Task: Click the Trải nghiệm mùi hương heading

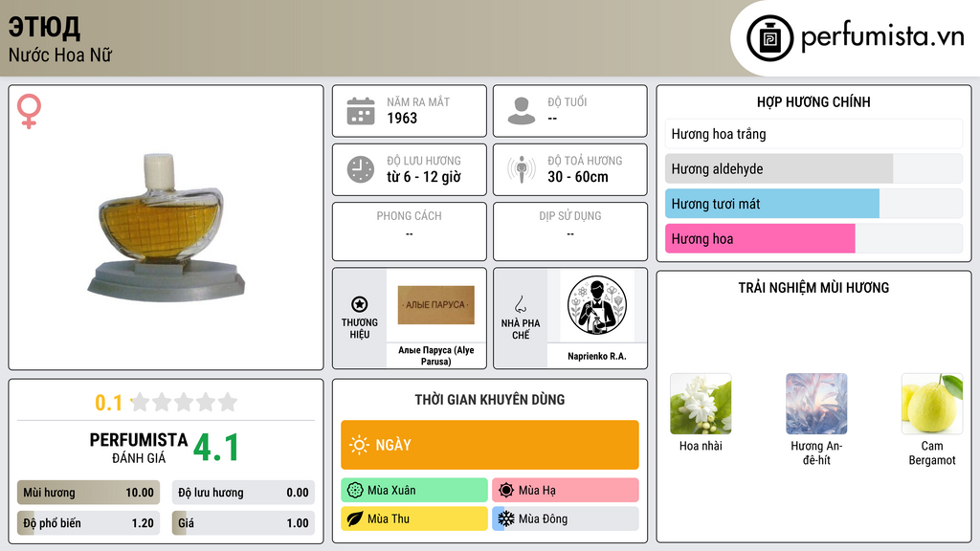Action: 813,288
